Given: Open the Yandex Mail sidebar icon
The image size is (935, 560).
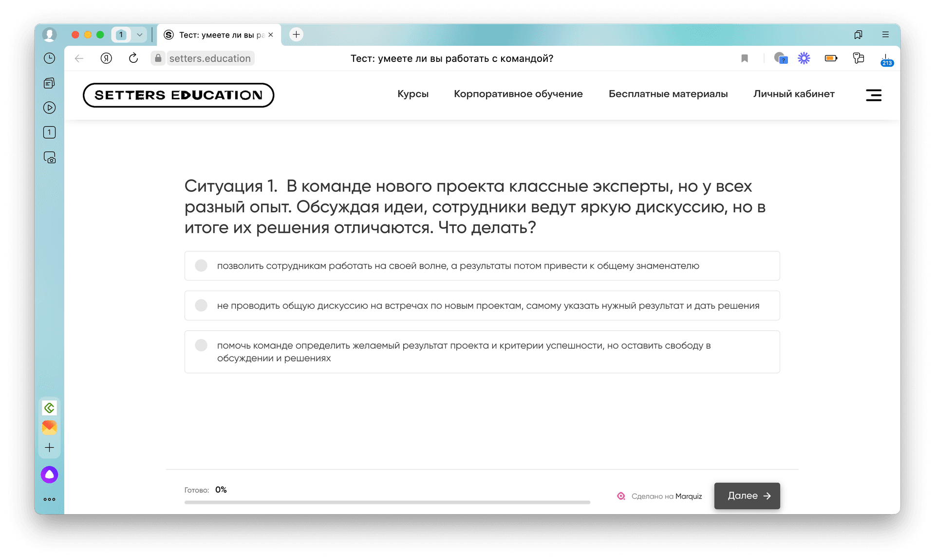Looking at the screenshot, I should [49, 428].
